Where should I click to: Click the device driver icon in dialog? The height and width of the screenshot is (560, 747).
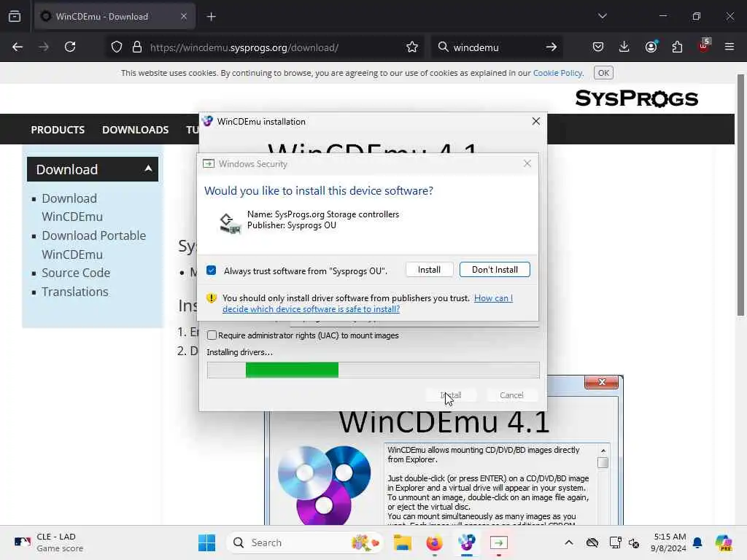click(230, 223)
